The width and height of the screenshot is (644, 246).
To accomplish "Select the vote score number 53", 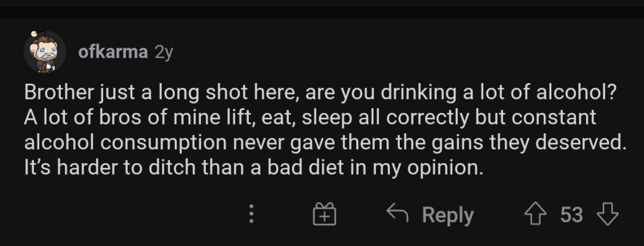I will [571, 214].
